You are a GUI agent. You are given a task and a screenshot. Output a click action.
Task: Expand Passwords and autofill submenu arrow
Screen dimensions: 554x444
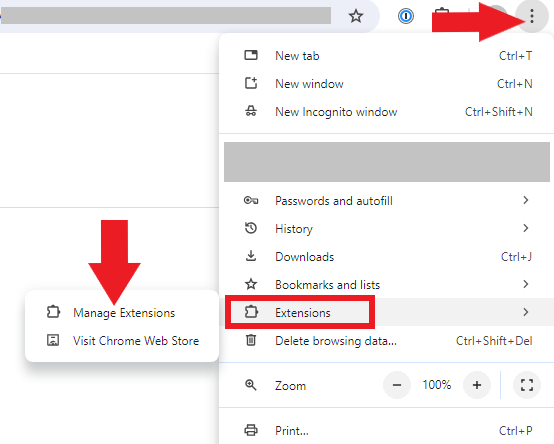(526, 200)
